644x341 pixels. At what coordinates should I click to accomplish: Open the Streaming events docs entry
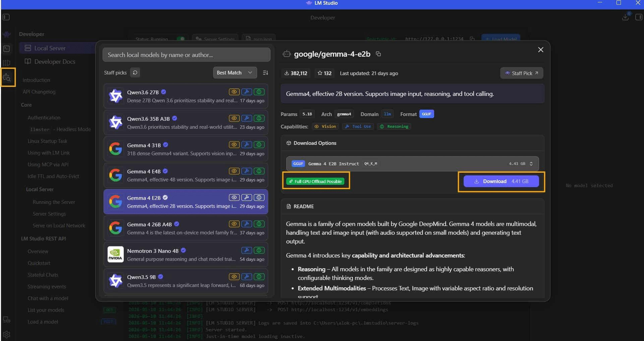[47, 287]
